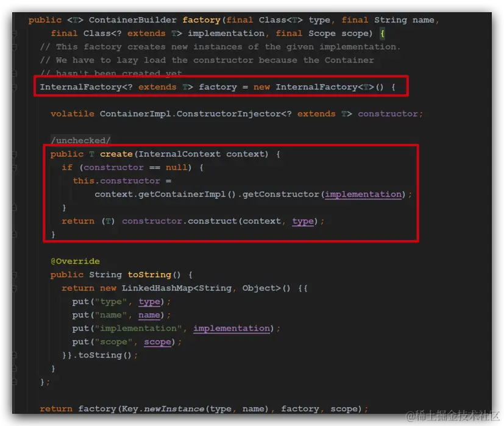Expand the folded '/unchecked/' annotation
This screenshot has height=426, width=504.
80,140
